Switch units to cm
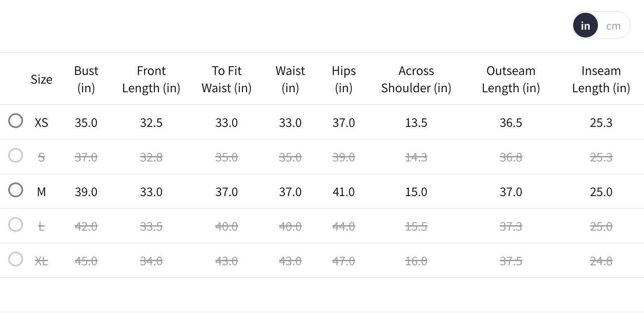 (x=613, y=26)
